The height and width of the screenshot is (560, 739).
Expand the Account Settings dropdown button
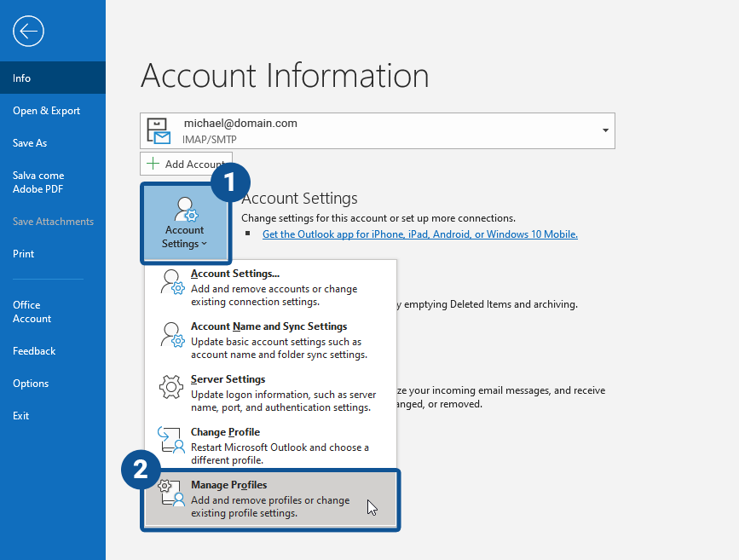[x=185, y=223]
